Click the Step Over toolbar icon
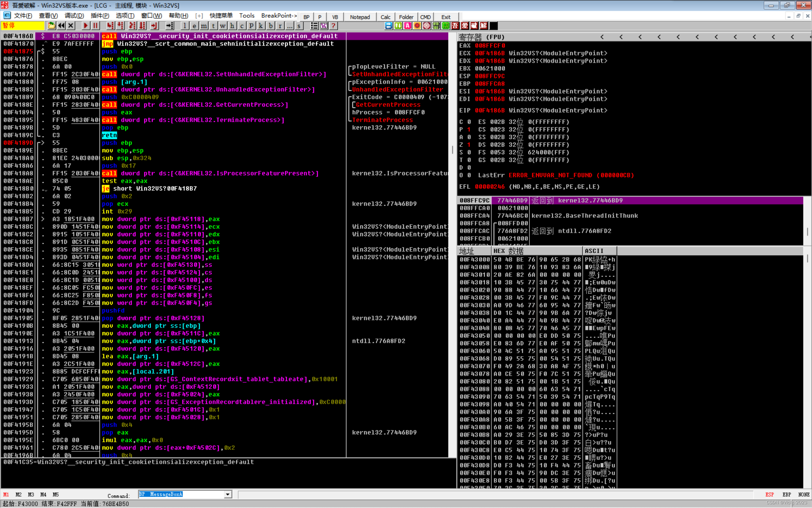 pyautogui.click(x=121, y=25)
